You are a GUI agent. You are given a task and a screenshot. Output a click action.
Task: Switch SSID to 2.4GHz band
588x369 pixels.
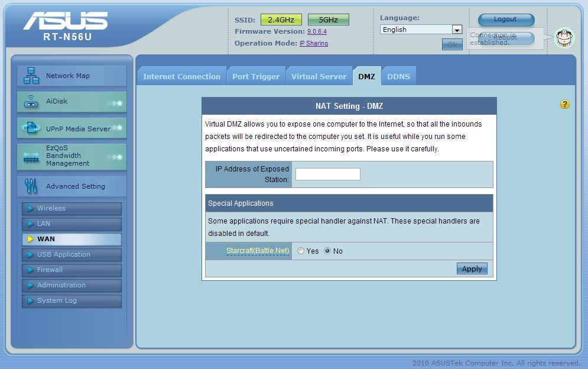281,20
